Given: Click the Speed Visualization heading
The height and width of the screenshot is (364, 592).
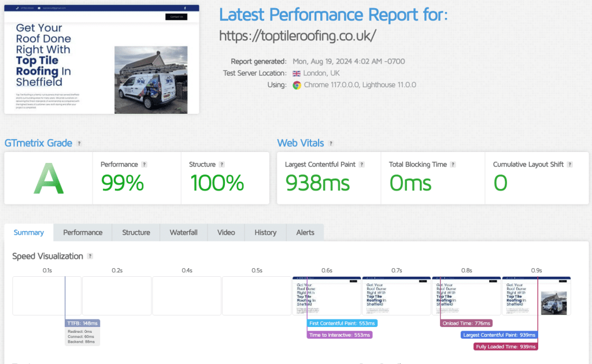Looking at the screenshot, I should 47,256.
